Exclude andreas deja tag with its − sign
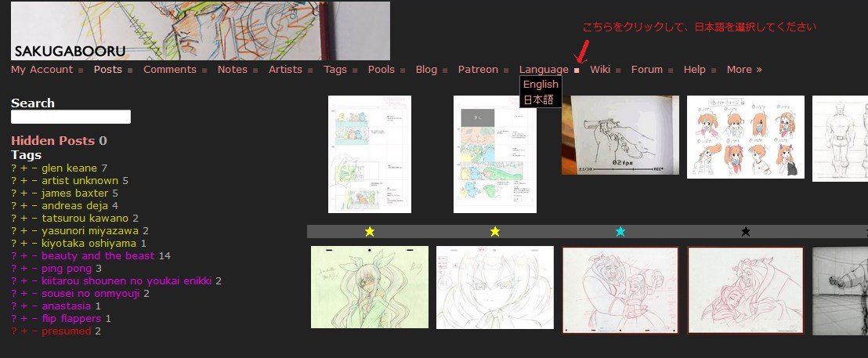The image size is (868, 358). click(x=34, y=206)
